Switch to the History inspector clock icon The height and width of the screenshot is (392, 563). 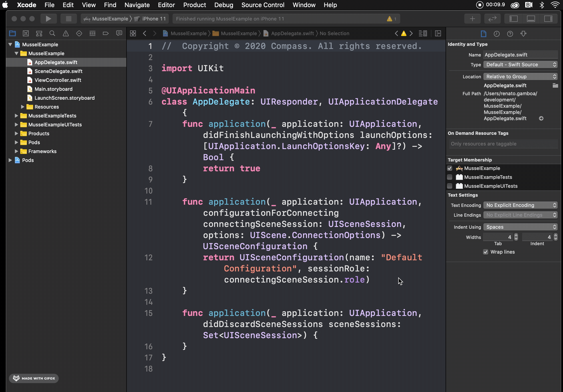(497, 34)
